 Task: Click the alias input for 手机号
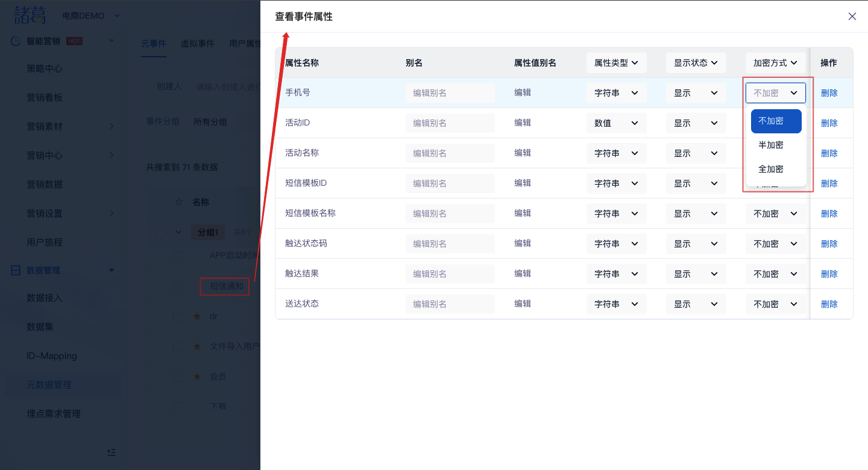[x=450, y=93]
